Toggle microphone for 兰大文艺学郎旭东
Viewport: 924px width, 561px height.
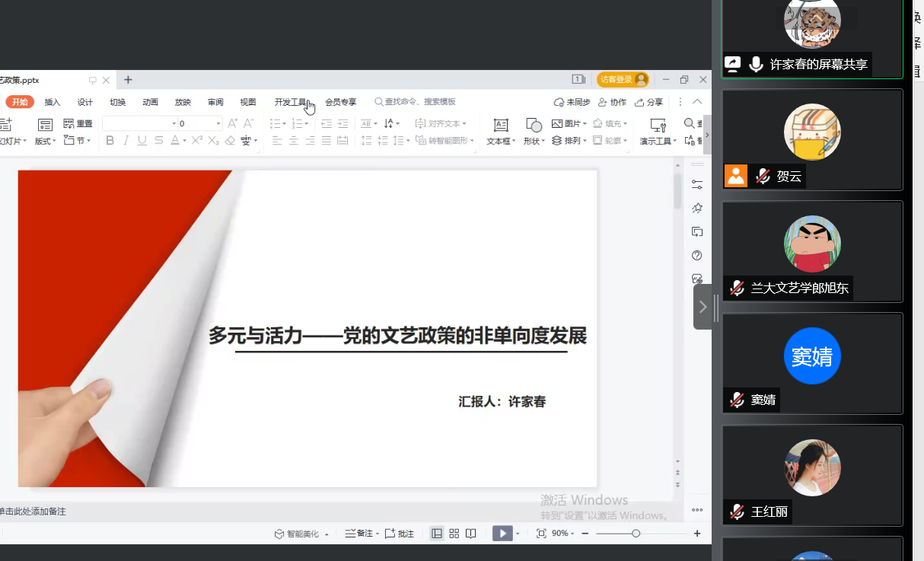(x=737, y=288)
